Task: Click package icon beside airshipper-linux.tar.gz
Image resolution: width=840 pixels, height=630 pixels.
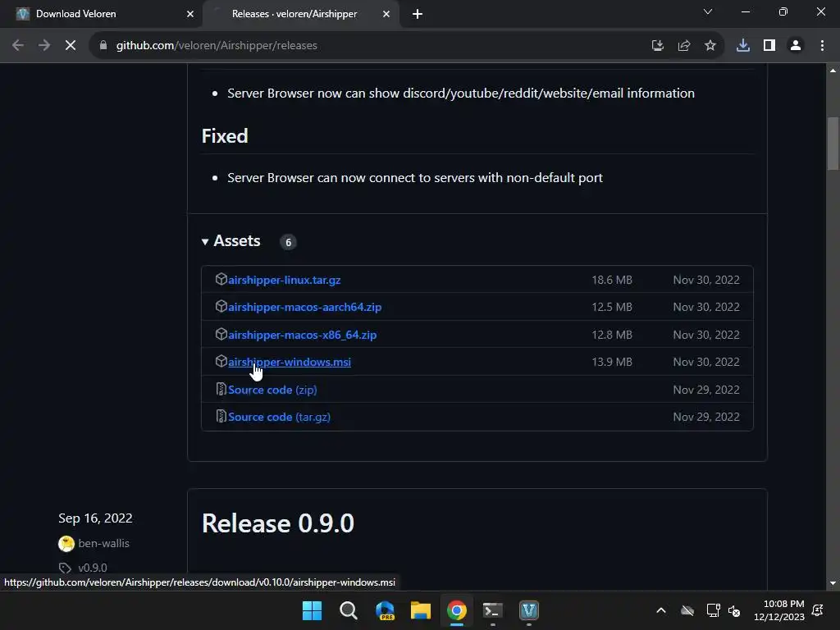Action: [221, 279]
